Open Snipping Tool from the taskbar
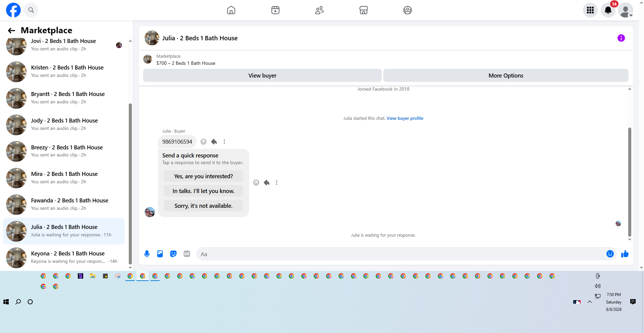 [x=118, y=276]
